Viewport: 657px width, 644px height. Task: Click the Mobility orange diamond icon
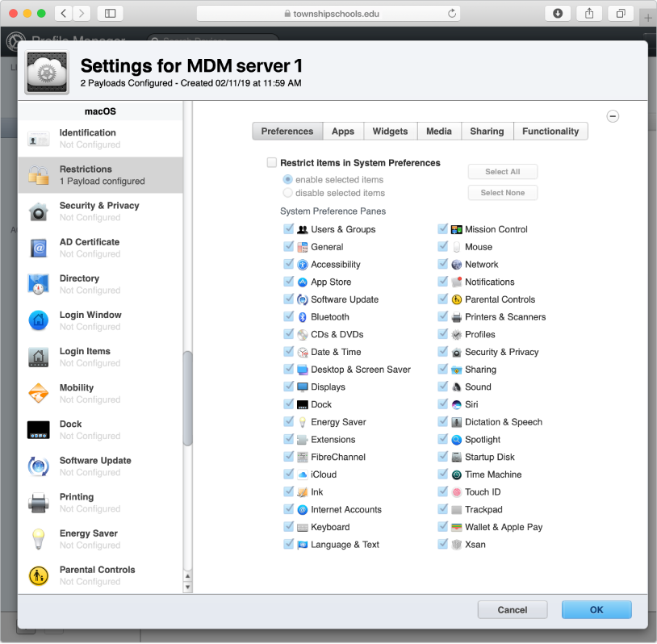[x=38, y=394]
